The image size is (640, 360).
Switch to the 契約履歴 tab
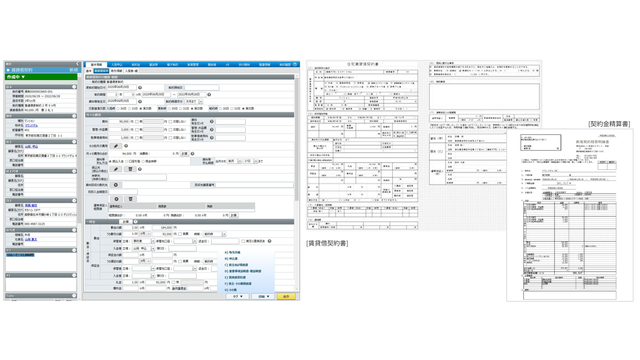(284, 64)
